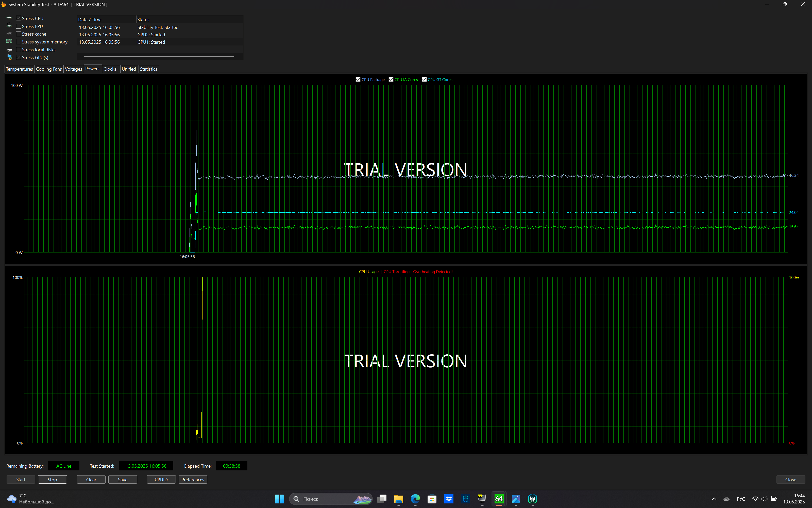The height and width of the screenshot is (508, 812).
Task: Open the CPUID panel
Action: [x=161, y=480]
